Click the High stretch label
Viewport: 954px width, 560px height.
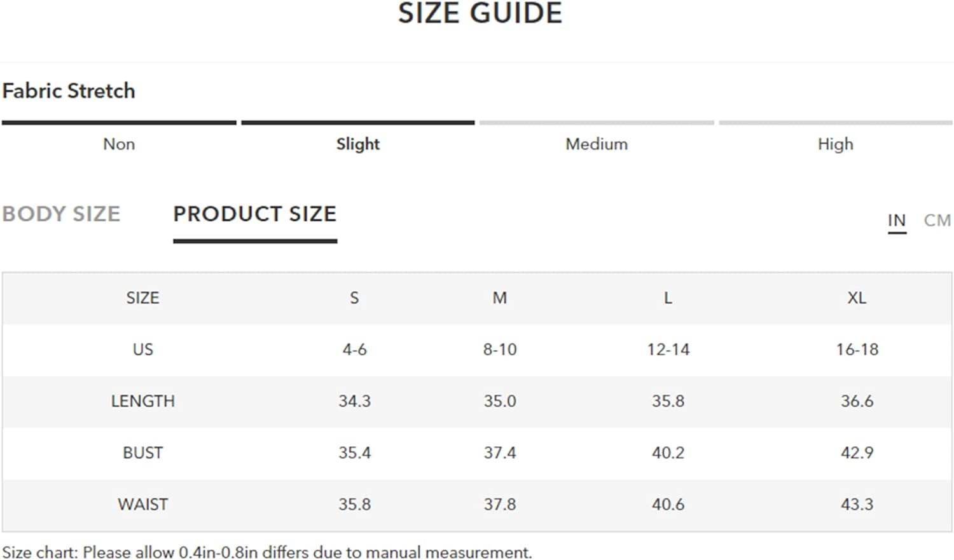(x=836, y=144)
